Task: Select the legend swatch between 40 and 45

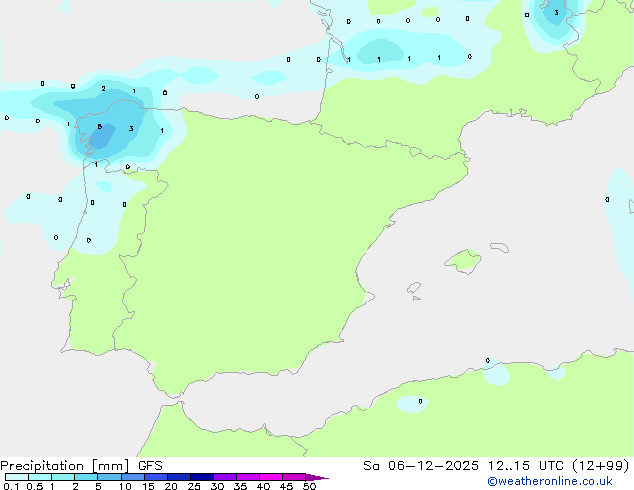Action: pyautogui.click(x=271, y=477)
